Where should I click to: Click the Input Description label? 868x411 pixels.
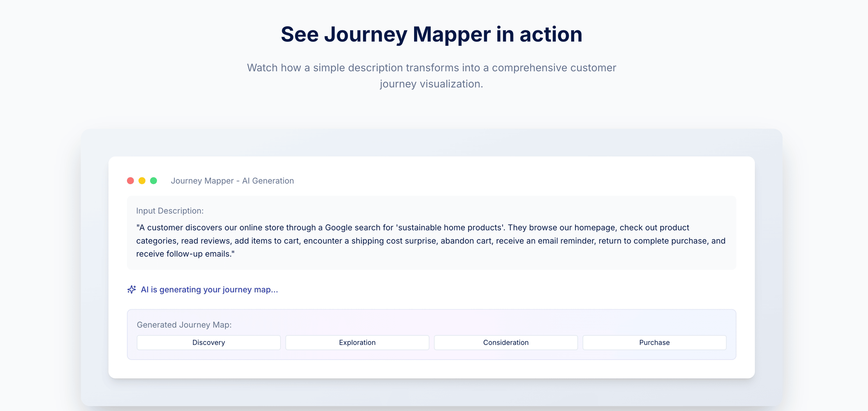(x=170, y=211)
